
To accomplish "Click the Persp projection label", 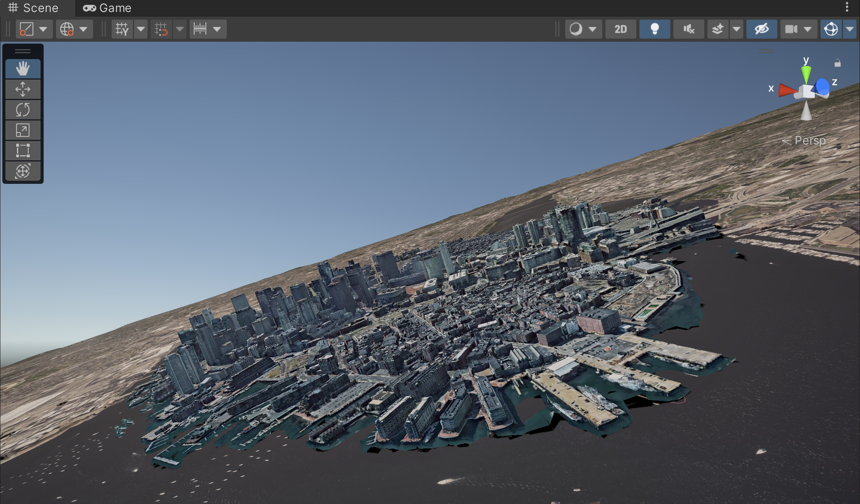I will point(810,141).
